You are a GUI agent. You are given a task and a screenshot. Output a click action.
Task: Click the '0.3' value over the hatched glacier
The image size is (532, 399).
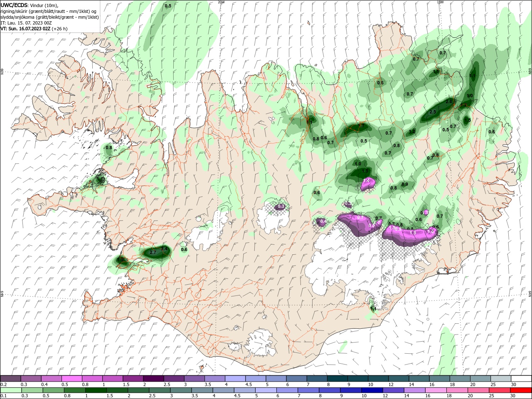point(281,206)
